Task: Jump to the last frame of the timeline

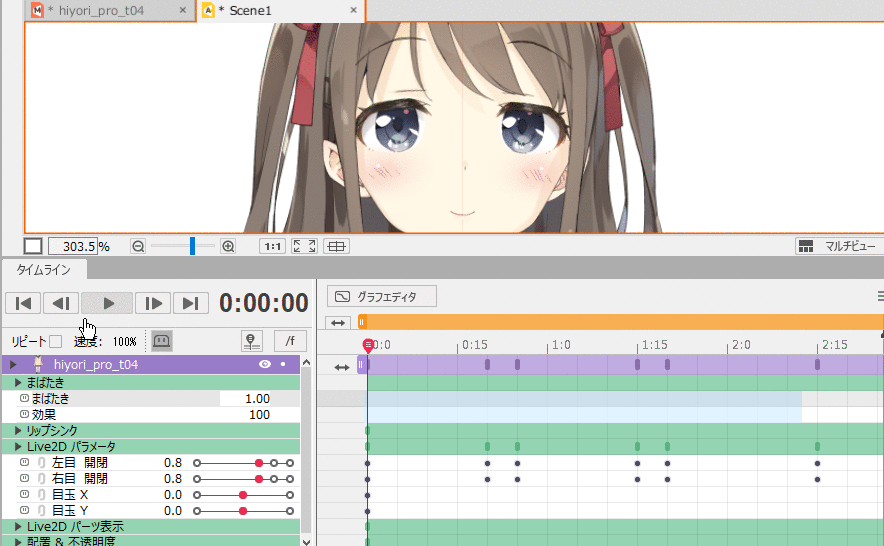Action: [x=189, y=303]
